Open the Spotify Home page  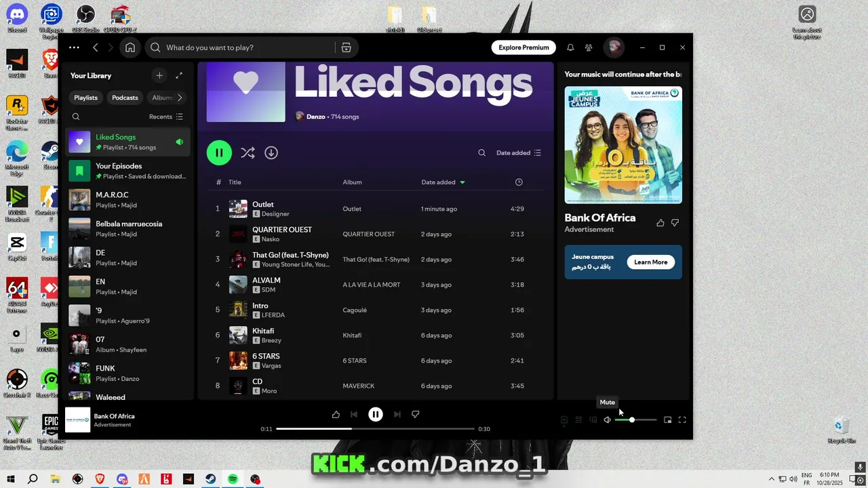(130, 47)
